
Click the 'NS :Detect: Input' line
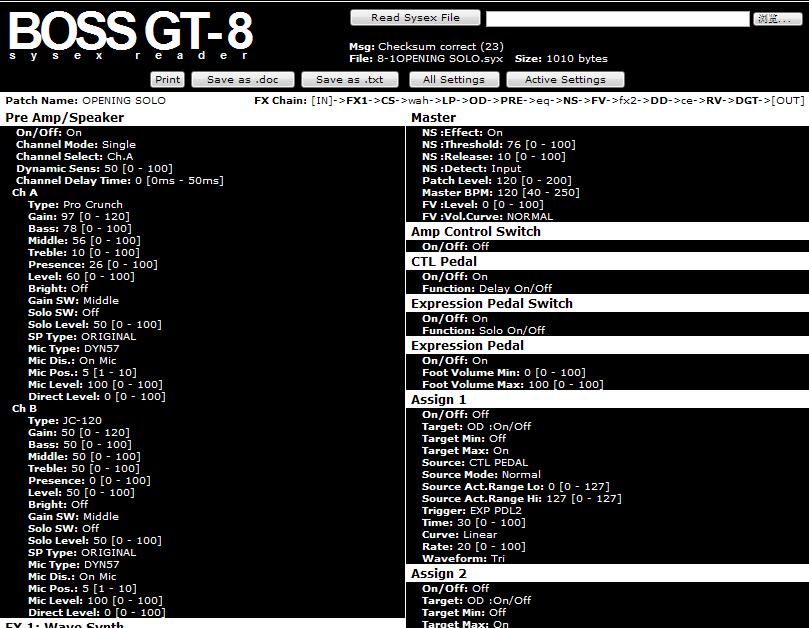tap(472, 168)
